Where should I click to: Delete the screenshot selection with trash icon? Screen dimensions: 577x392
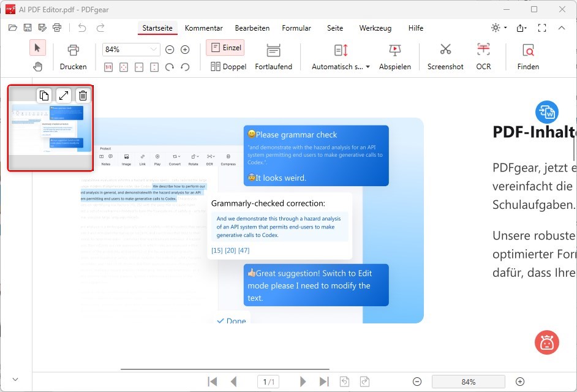click(83, 96)
